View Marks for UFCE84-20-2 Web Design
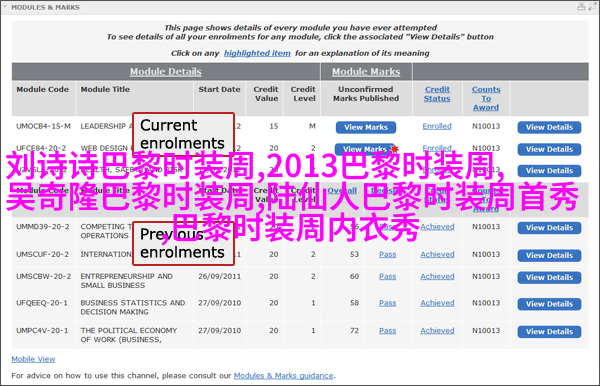Image resolution: width=600 pixels, height=386 pixels. coord(365,149)
